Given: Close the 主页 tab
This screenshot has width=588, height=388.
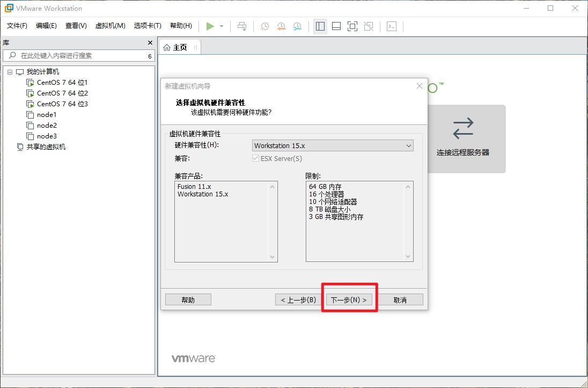Looking at the screenshot, I should (195, 47).
